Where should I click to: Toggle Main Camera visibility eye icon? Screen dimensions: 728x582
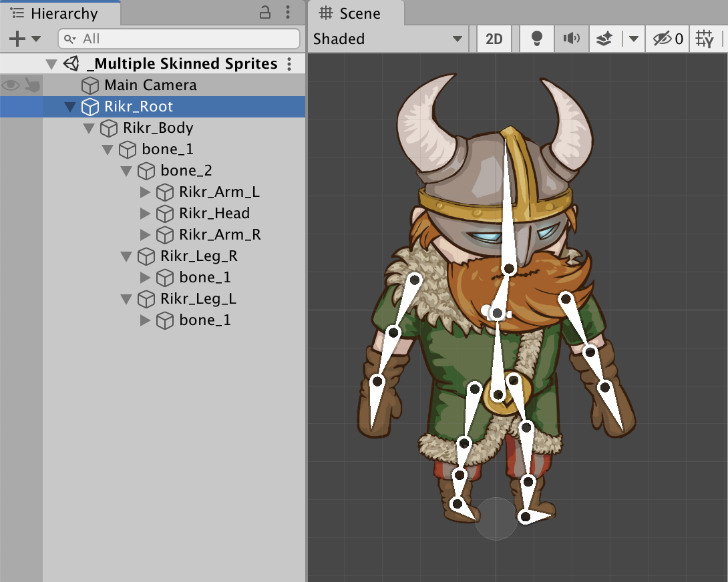point(11,85)
